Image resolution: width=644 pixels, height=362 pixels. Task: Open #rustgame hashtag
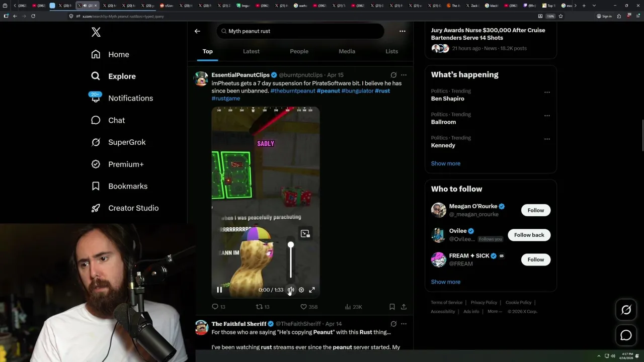[225, 99]
